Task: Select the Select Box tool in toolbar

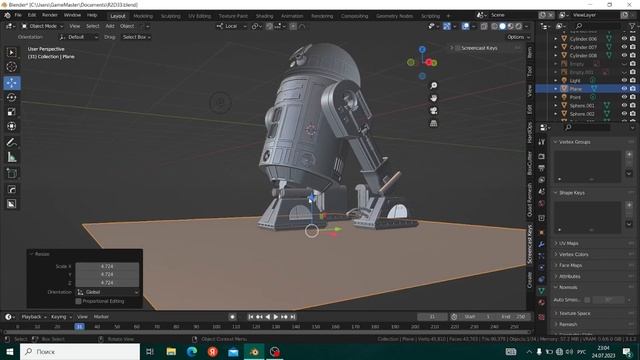Action: [11, 52]
